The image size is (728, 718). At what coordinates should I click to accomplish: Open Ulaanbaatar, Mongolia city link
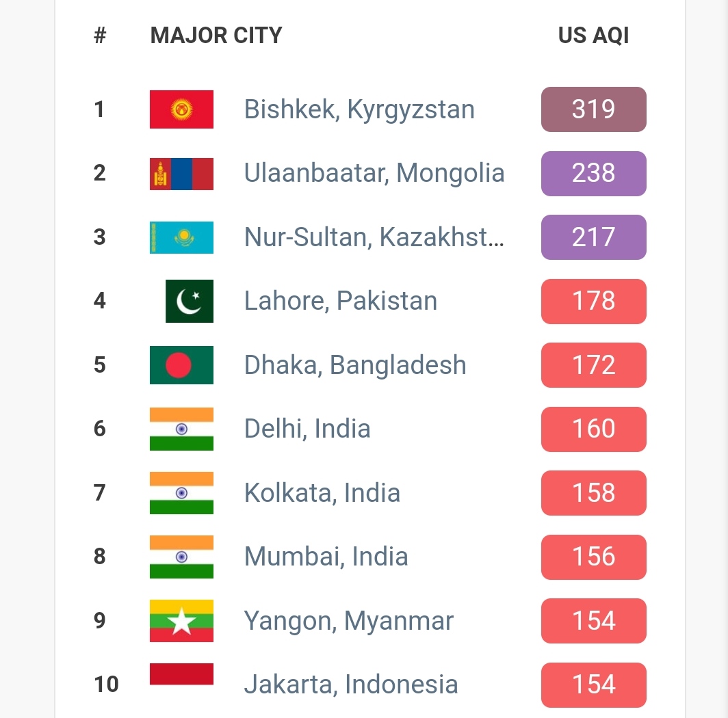374,174
